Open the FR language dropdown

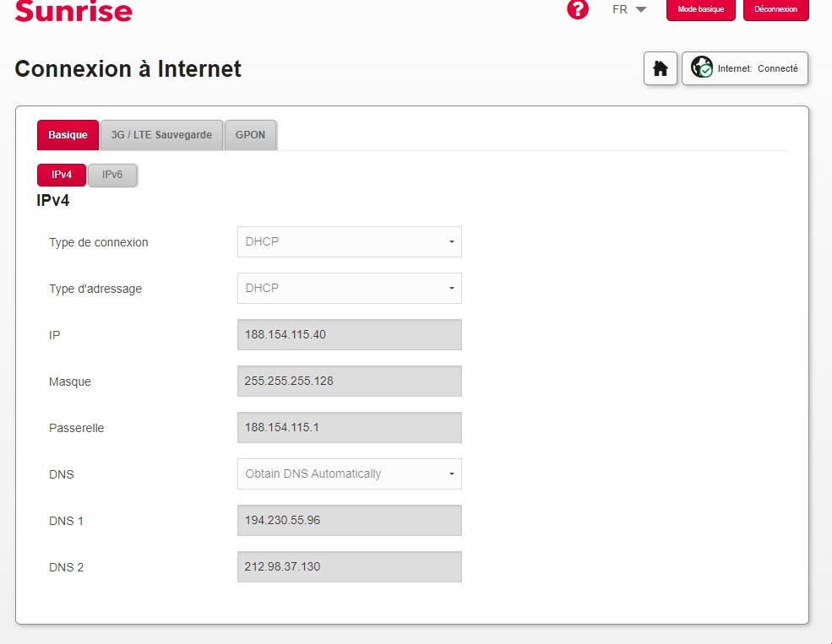(629, 10)
